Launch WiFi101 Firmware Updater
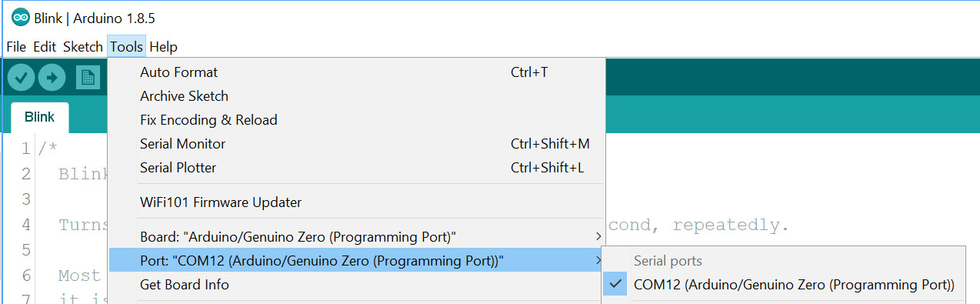 (356, 203)
